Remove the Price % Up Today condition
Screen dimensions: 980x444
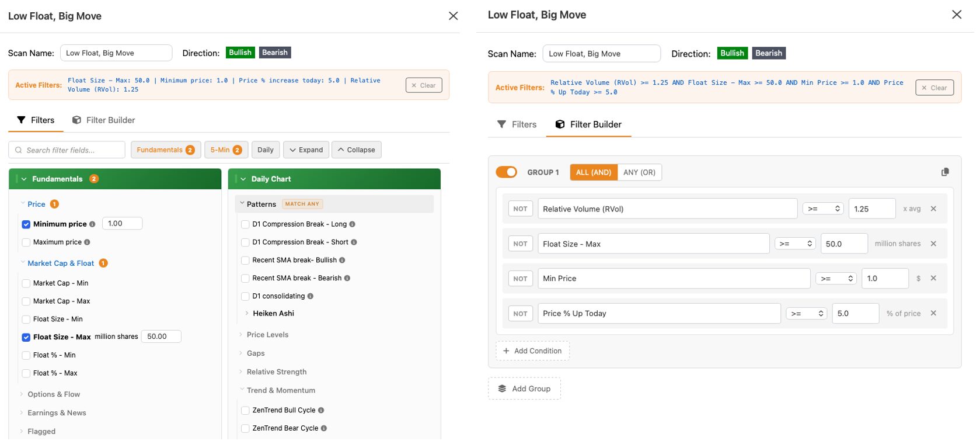click(933, 313)
